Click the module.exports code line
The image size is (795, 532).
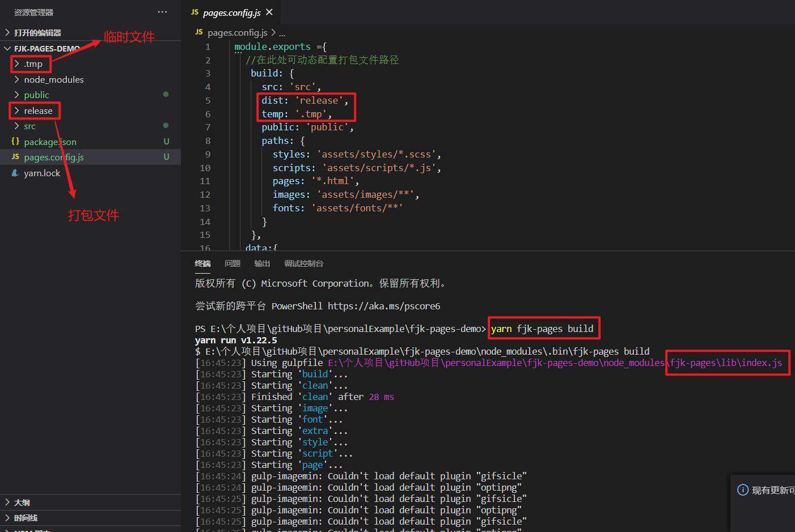tap(280, 46)
